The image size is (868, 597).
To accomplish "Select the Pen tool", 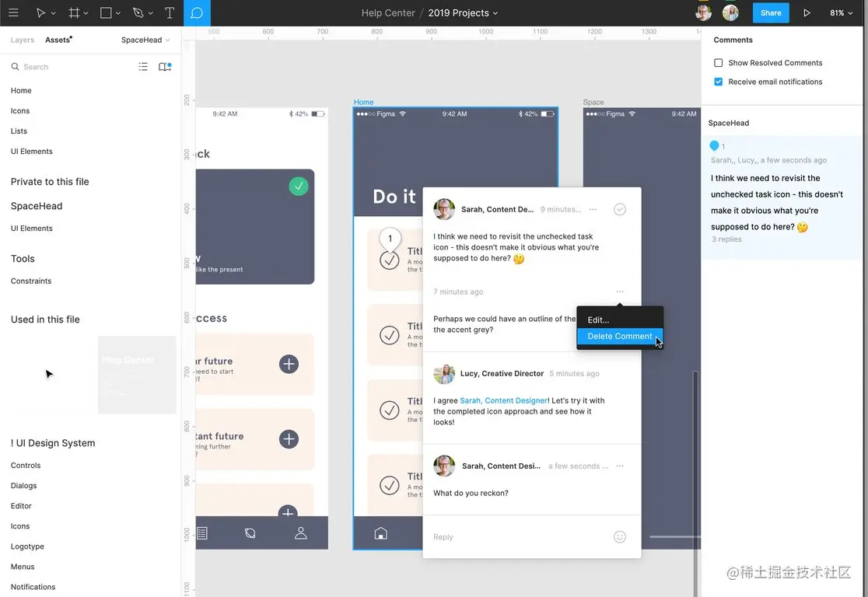I will 138,12.
